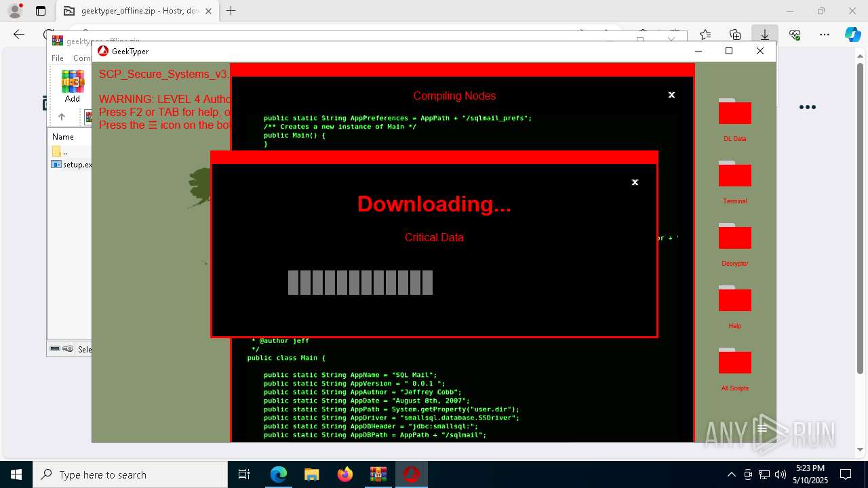Open the Windows Start menu
Viewport: 868px width, 488px height.
pos(16,474)
